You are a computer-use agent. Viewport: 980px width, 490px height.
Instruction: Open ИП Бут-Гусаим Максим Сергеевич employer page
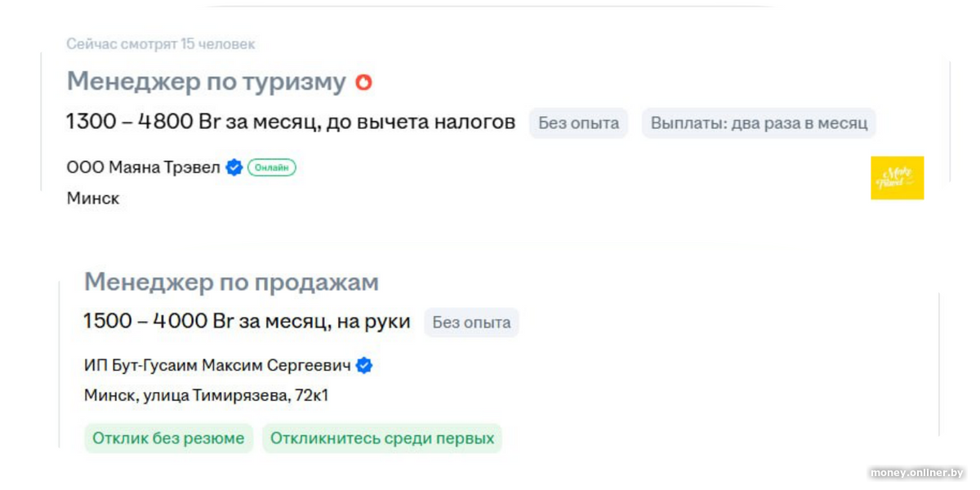(217, 366)
